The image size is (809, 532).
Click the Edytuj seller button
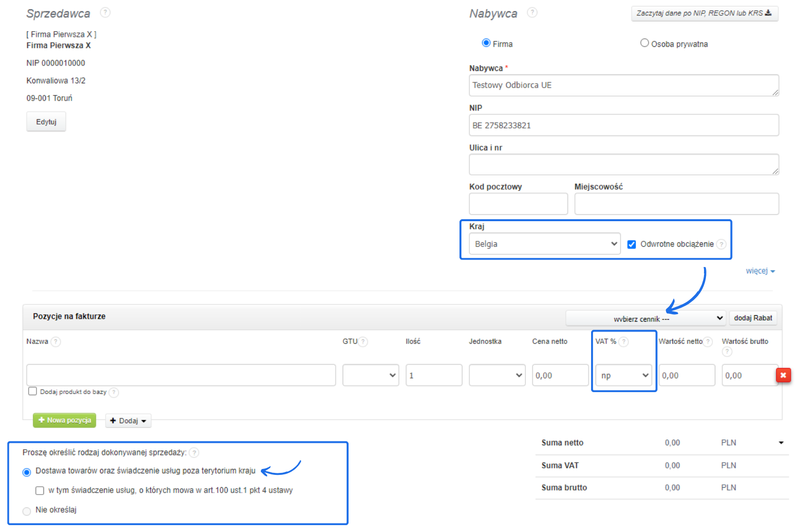pyautogui.click(x=46, y=122)
